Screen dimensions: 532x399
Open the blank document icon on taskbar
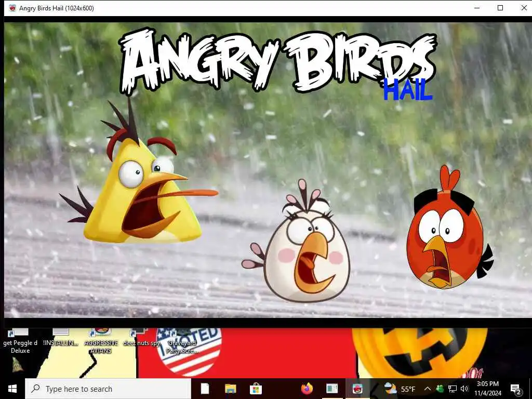click(205, 389)
